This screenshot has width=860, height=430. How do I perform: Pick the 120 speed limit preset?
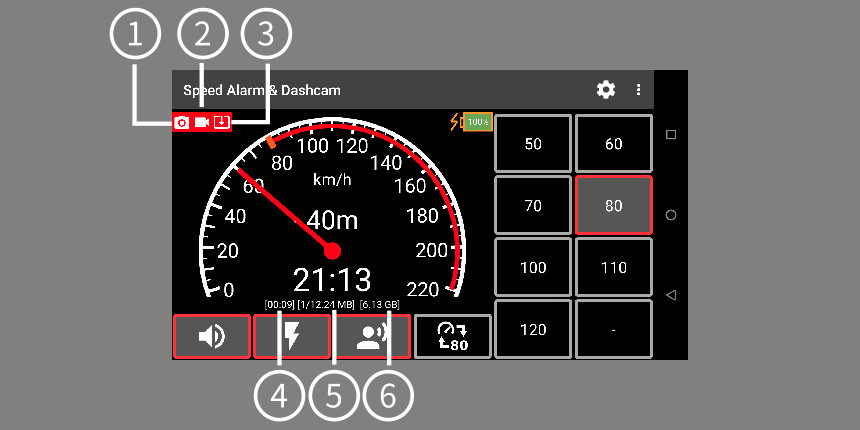[533, 329]
